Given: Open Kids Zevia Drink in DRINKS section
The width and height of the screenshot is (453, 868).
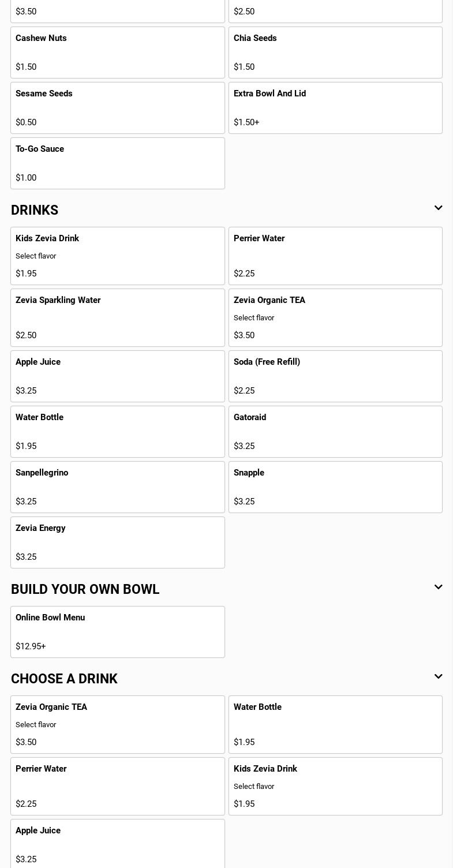Looking at the screenshot, I should (117, 256).
